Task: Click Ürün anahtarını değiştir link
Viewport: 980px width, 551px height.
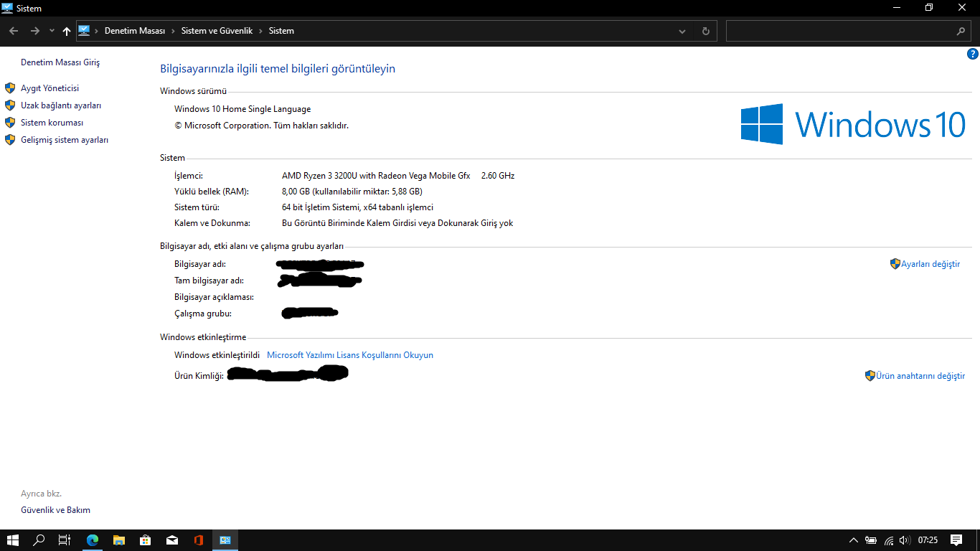Action: (920, 376)
